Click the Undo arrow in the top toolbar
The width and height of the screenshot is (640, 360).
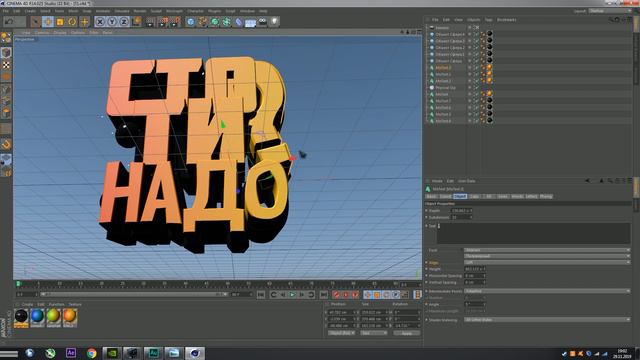pyautogui.click(x=9, y=22)
